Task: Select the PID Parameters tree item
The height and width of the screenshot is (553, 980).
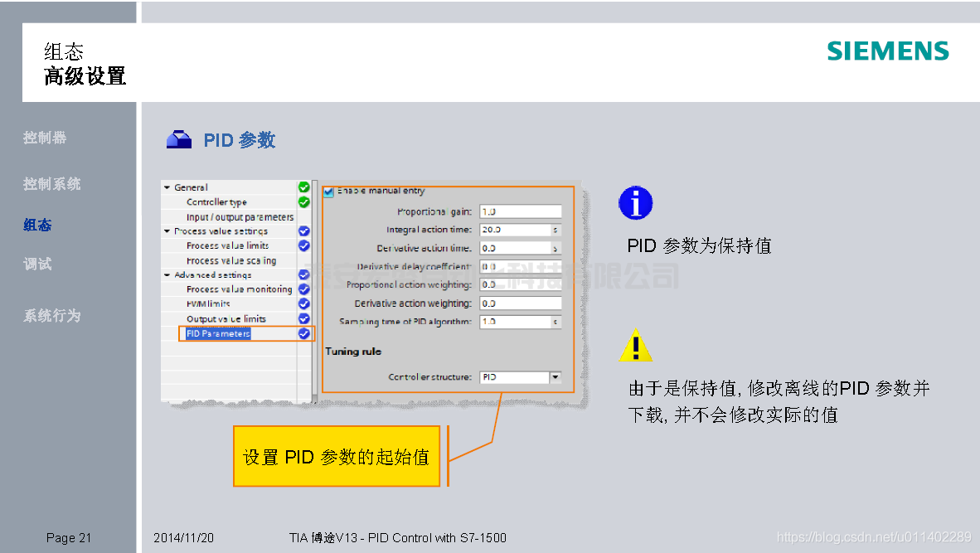Action: point(218,333)
